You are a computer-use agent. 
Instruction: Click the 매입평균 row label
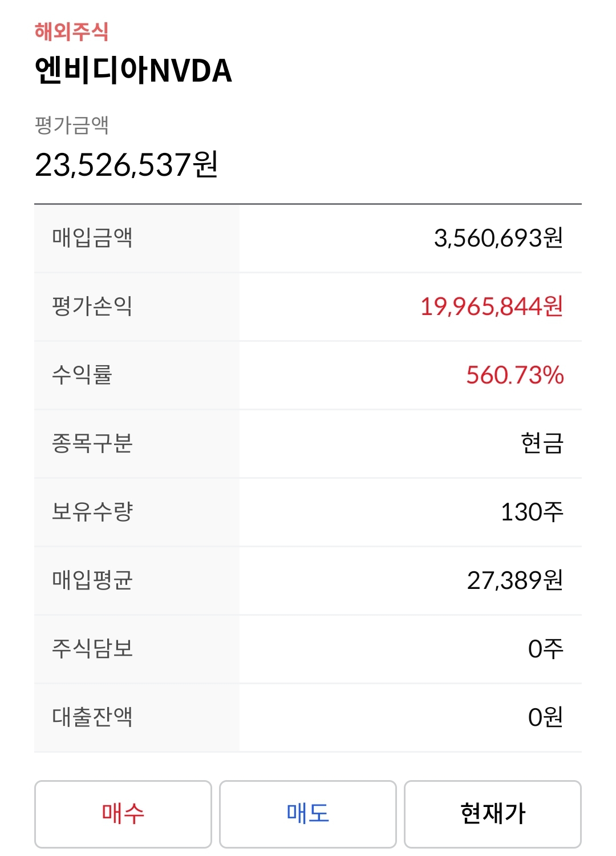coord(92,580)
